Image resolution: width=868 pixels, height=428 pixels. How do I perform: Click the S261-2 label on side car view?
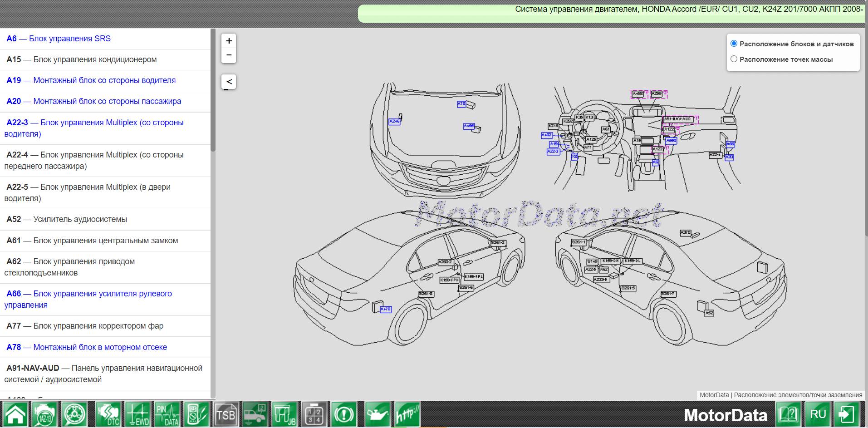(x=498, y=243)
